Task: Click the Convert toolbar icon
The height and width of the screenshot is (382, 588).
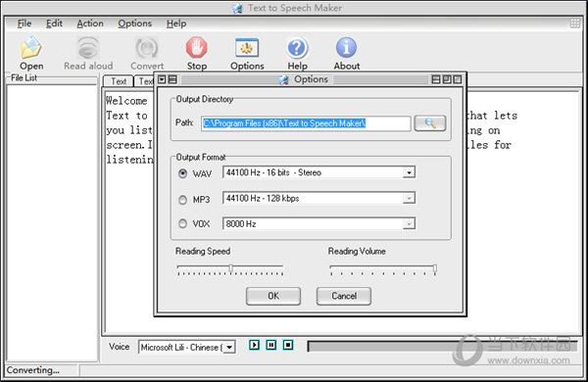Action: [x=147, y=48]
